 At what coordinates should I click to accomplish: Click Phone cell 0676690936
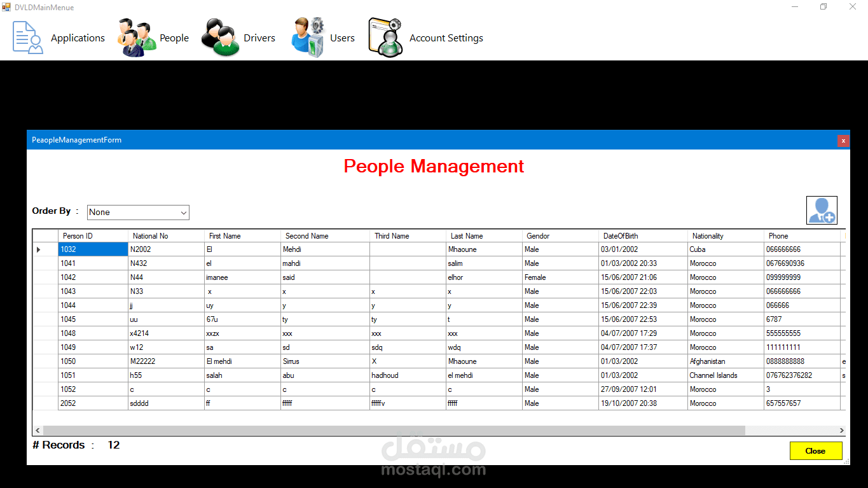tap(802, 263)
